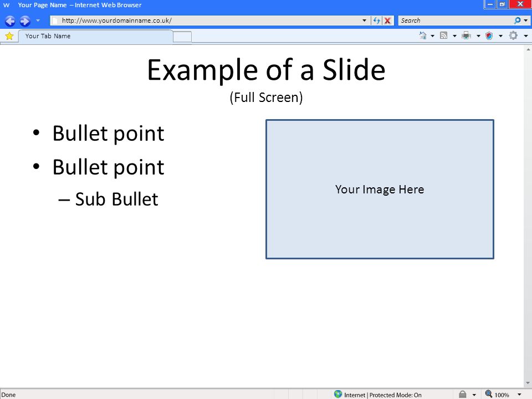
Task: Click the Internet zone globe icon
Action: click(x=338, y=394)
